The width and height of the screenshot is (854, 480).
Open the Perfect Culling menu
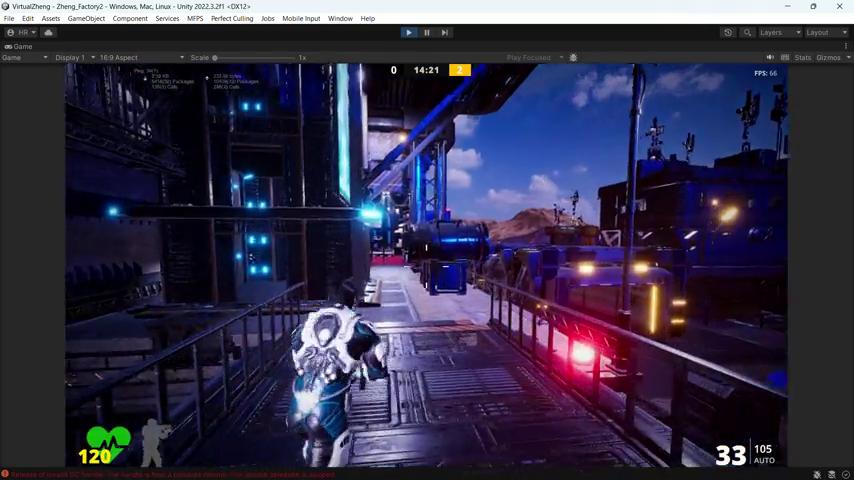(232, 19)
